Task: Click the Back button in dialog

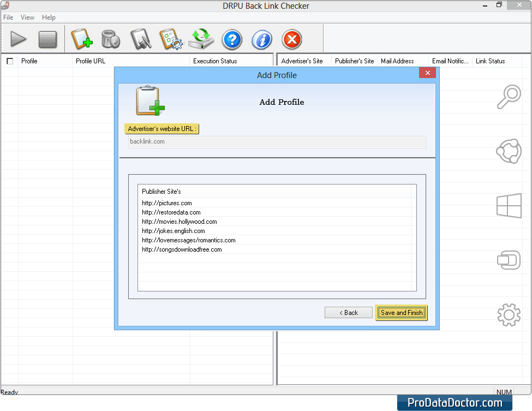Action: pyautogui.click(x=349, y=313)
